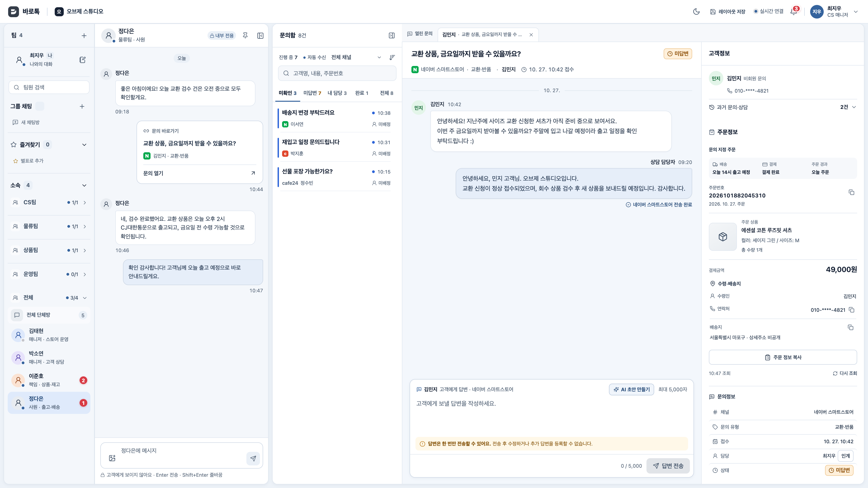Click the 주문 정보 복사 button
This screenshot has width=868, height=488.
[x=783, y=357]
